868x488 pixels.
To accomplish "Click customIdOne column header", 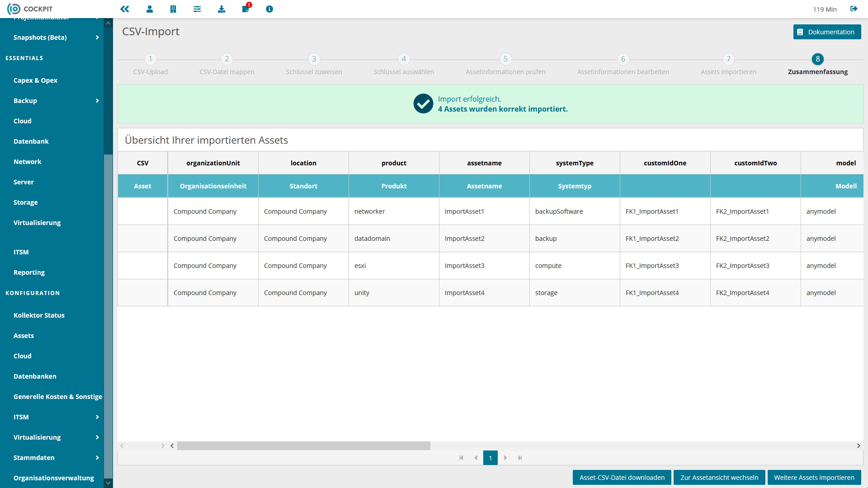I will (665, 163).
